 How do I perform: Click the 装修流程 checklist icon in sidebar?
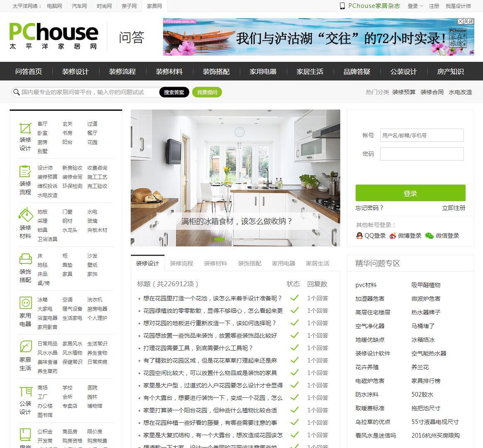click(x=25, y=171)
